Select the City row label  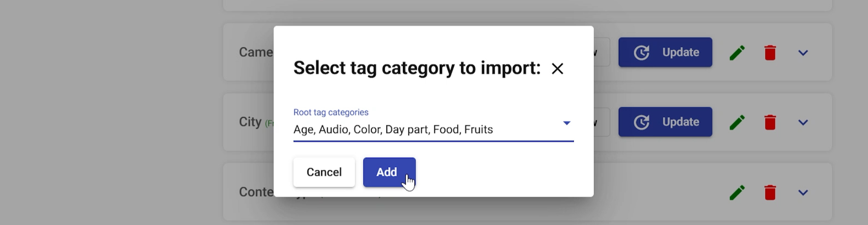[x=250, y=122]
